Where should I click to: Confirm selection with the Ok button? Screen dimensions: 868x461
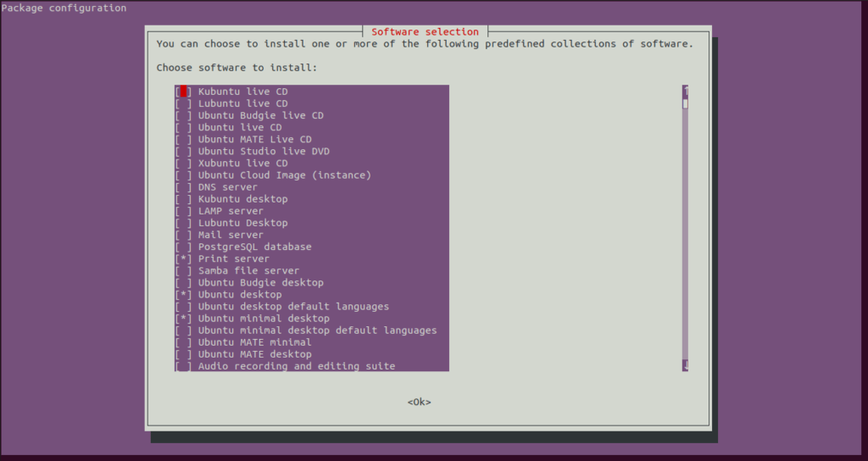[x=419, y=402]
